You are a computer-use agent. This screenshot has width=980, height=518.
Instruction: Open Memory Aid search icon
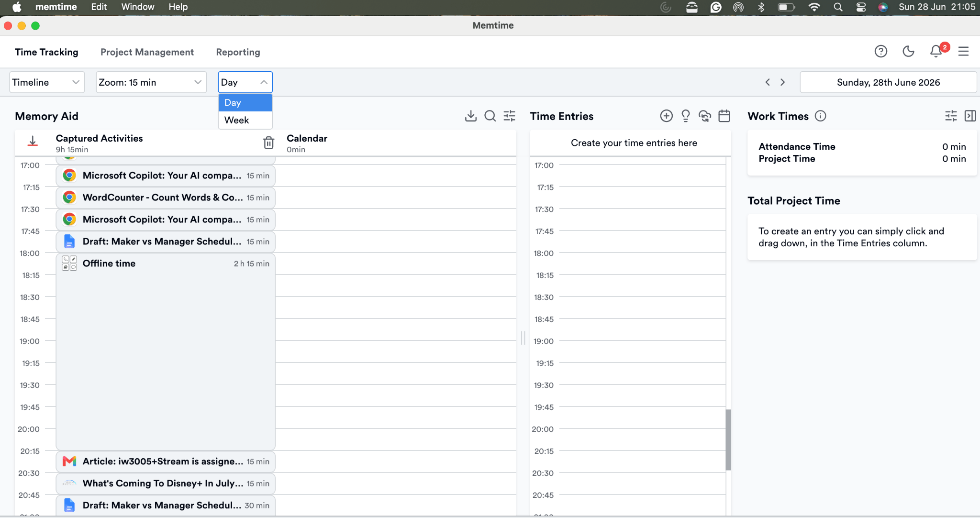point(490,116)
